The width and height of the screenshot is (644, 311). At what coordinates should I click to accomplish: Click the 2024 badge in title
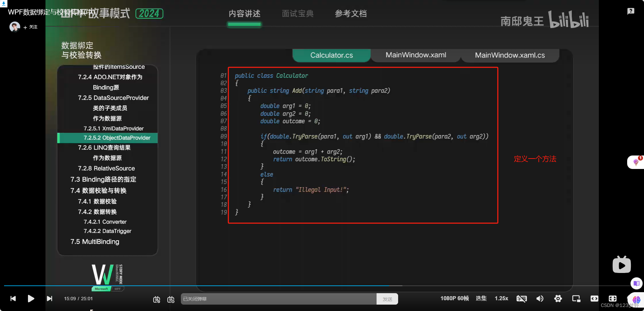[x=149, y=13]
